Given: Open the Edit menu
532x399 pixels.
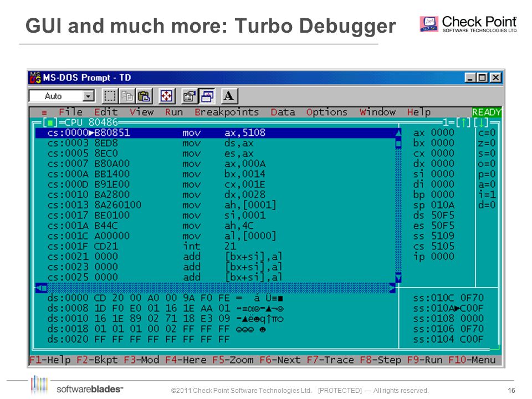Looking at the screenshot, I should pos(106,112).
